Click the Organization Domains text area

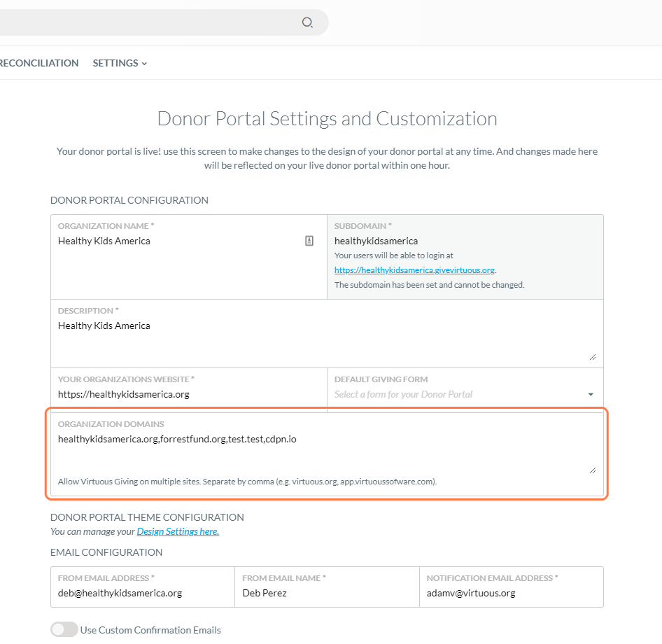click(x=327, y=453)
